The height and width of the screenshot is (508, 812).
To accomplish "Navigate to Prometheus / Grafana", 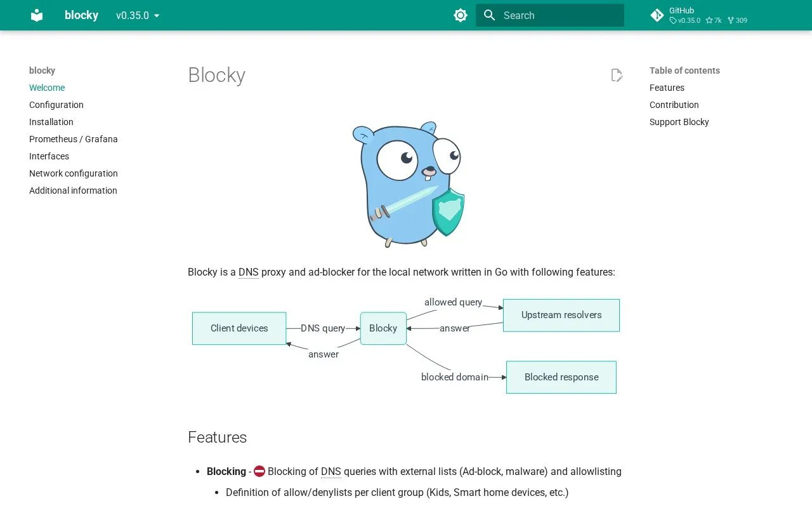I will [x=74, y=139].
